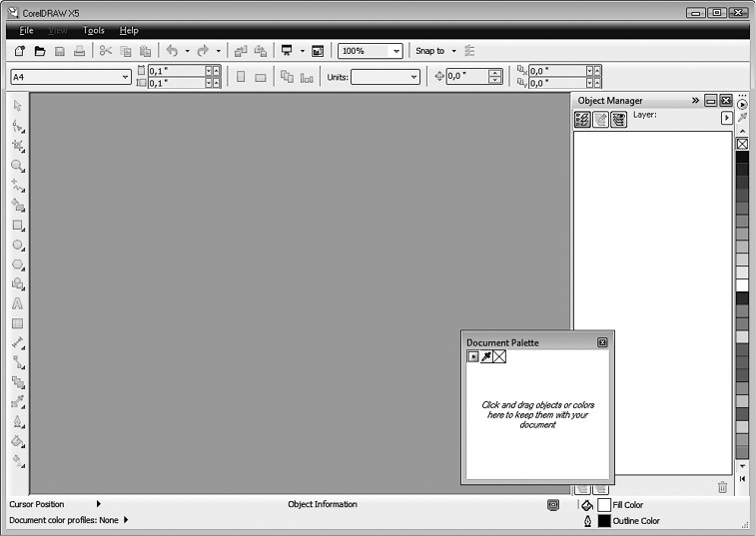Toggle Edit Across Layers button

tap(600, 120)
